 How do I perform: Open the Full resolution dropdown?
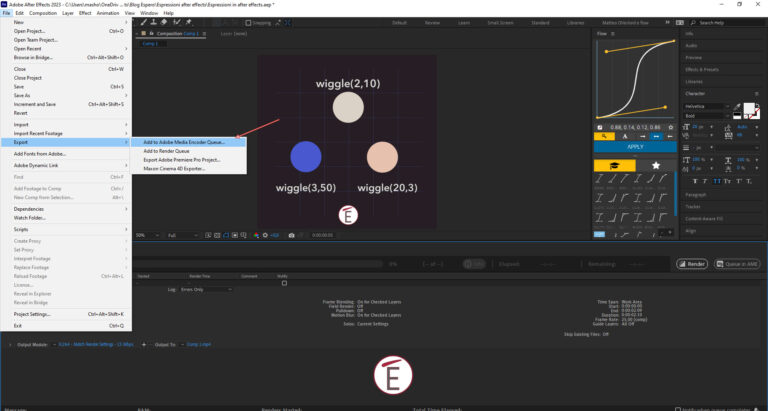[x=183, y=236]
